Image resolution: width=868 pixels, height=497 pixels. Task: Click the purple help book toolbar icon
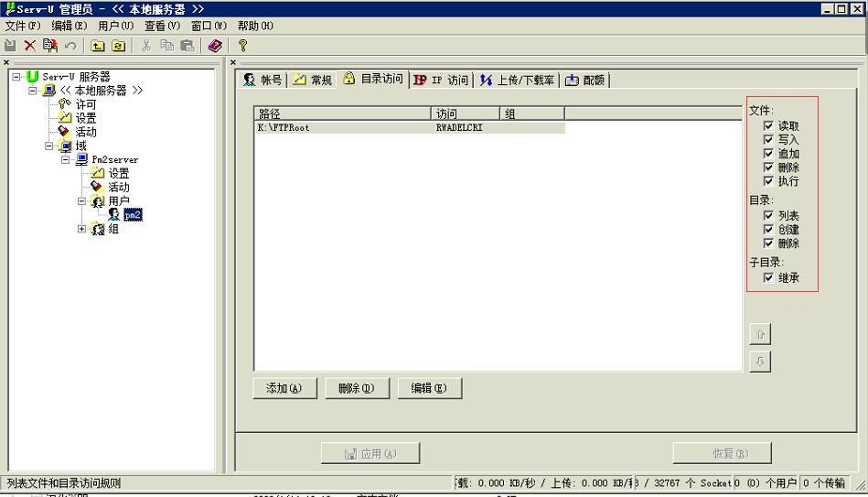coord(215,45)
